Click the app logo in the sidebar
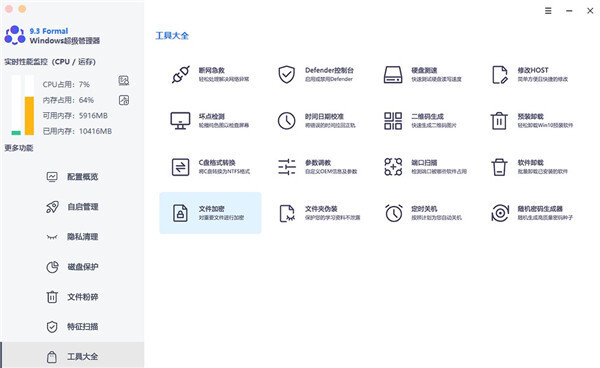This screenshot has width=600, height=368. (x=15, y=35)
